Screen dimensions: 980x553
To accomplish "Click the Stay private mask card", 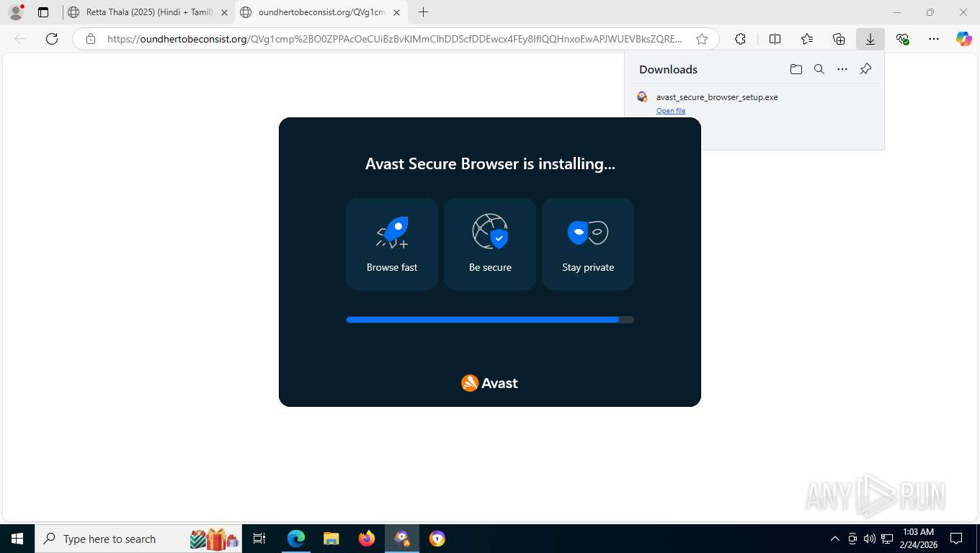I will [x=588, y=244].
